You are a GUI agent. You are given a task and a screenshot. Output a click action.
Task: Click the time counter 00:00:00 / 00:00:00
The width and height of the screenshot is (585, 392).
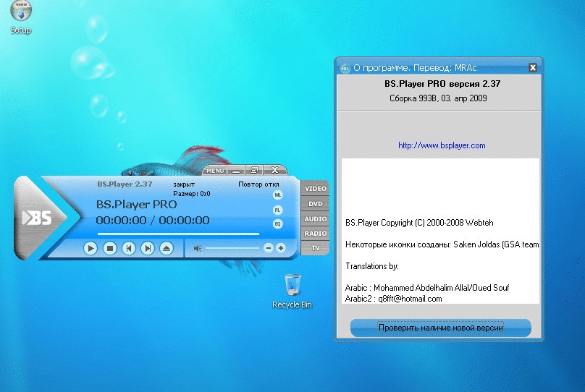[153, 220]
